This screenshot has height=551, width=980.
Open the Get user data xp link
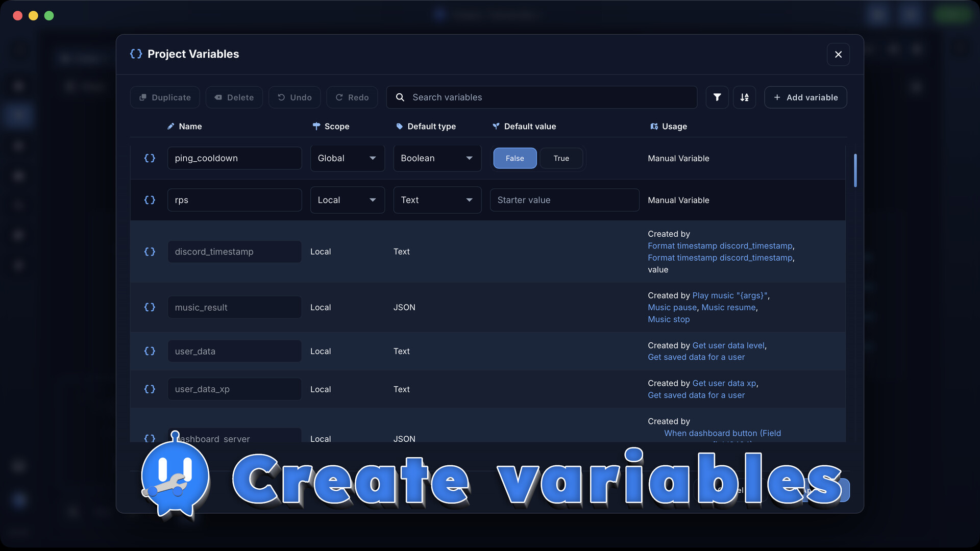pyautogui.click(x=724, y=383)
